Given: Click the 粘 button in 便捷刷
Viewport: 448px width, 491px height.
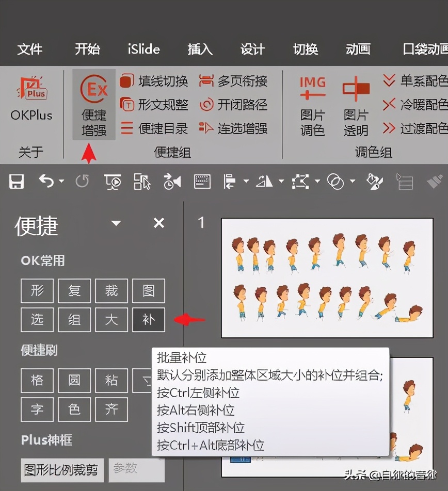Looking at the screenshot, I should [111, 381].
